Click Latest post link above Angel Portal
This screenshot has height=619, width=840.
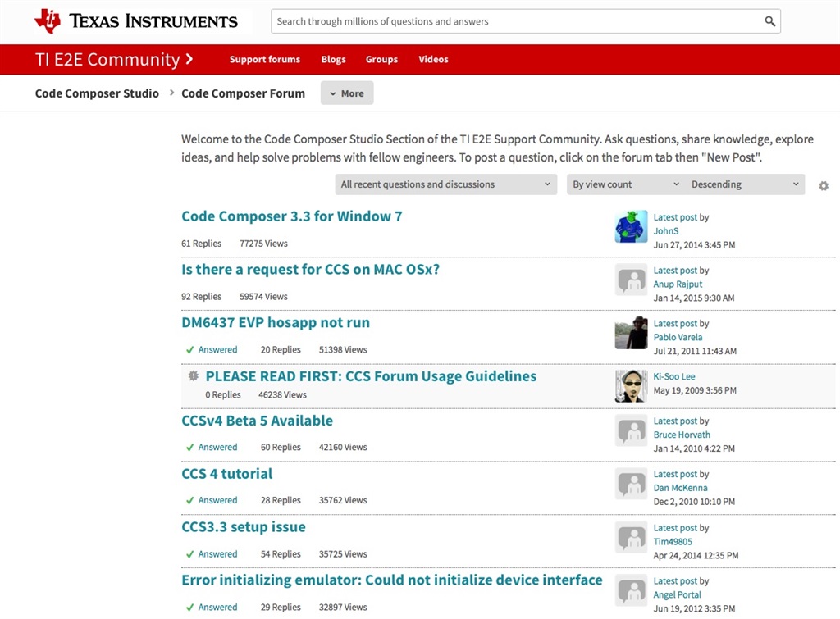tap(675, 581)
